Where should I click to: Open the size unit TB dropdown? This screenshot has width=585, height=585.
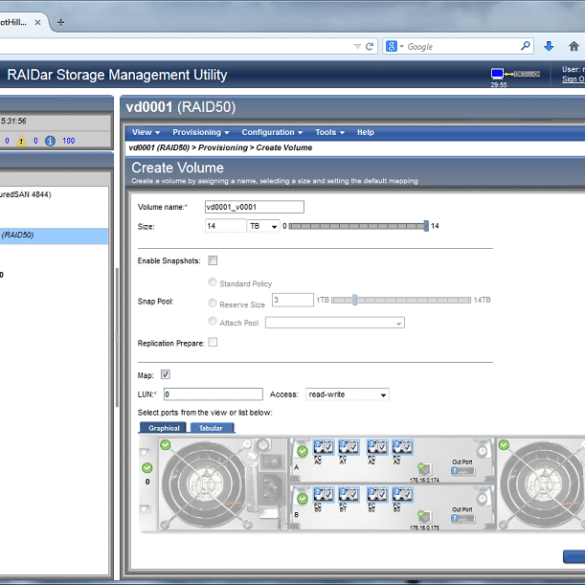tap(263, 226)
